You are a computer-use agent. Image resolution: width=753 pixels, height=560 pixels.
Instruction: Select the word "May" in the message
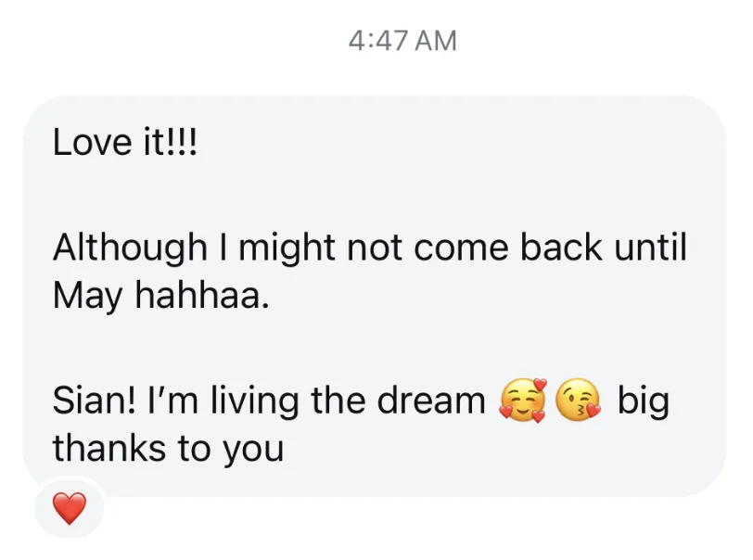87,297
